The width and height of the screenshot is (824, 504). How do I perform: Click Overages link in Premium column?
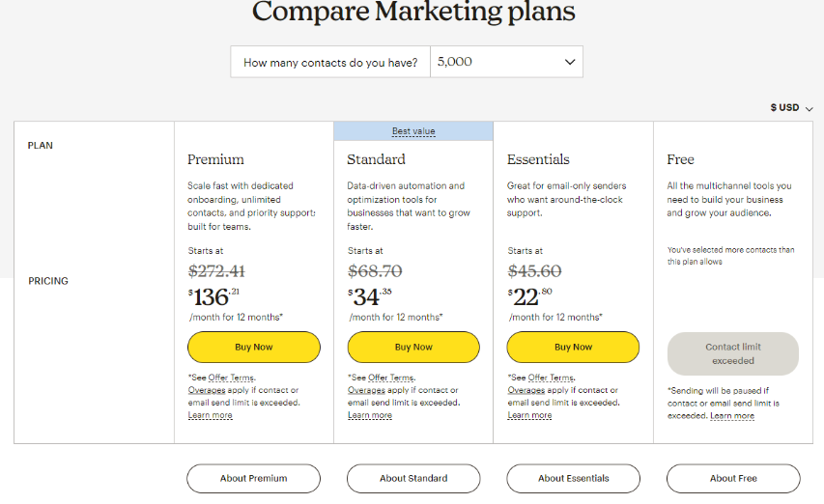point(207,390)
